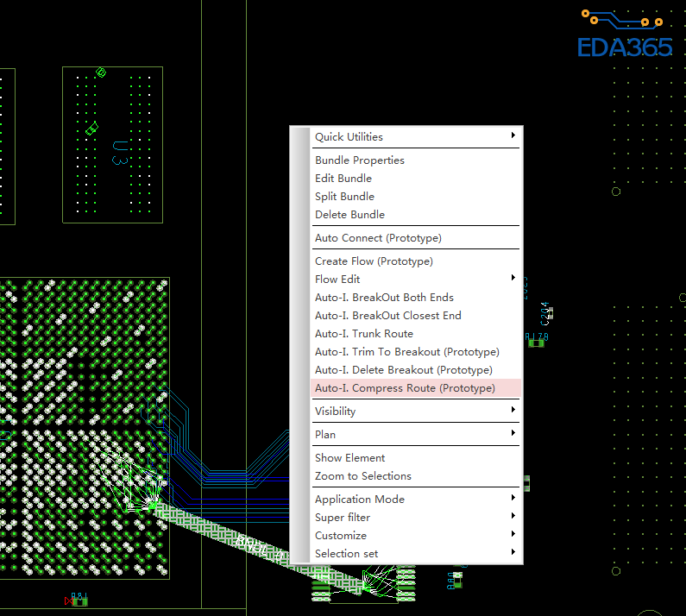Click Split Bundle in the menu
The width and height of the screenshot is (686, 616).
[x=344, y=197]
